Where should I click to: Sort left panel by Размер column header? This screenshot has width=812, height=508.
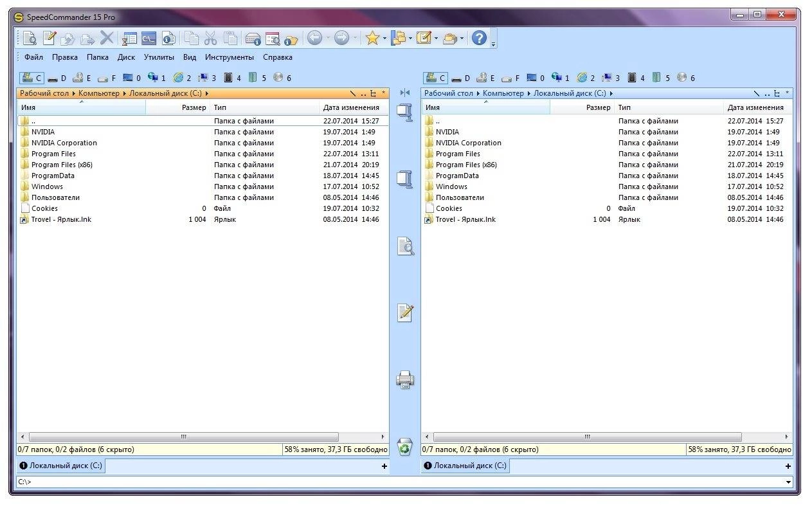[x=178, y=107]
